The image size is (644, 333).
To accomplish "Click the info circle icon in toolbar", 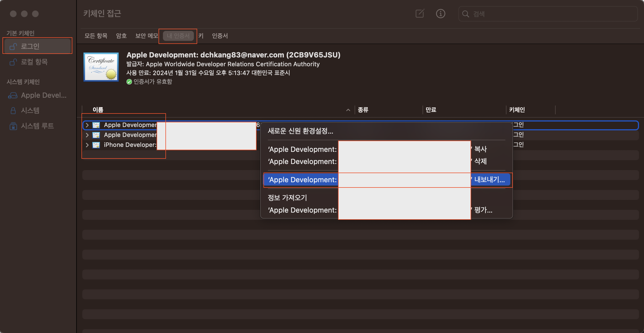I will click(x=440, y=14).
